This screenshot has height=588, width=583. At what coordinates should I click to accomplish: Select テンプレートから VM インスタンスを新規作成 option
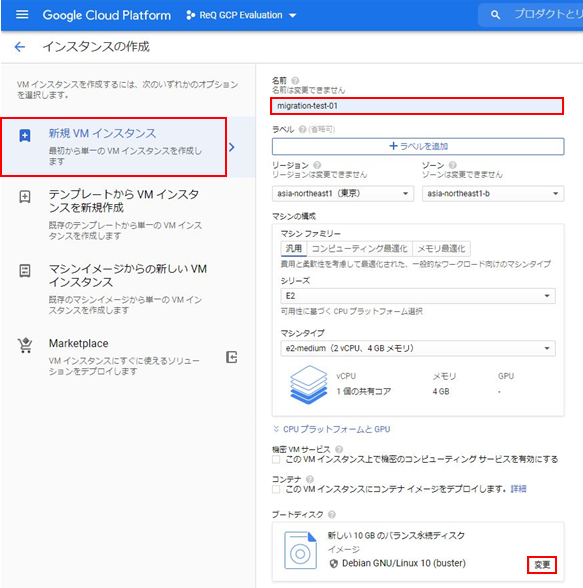pyautogui.click(x=127, y=215)
